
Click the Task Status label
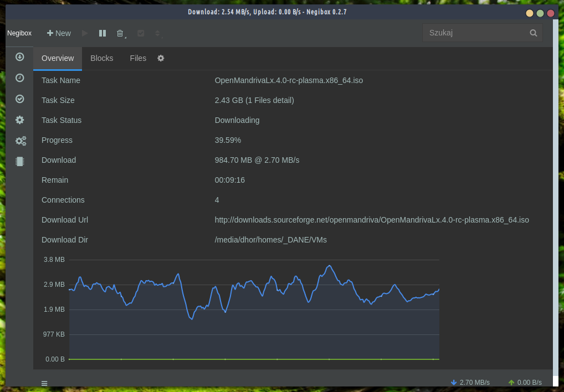(61, 120)
